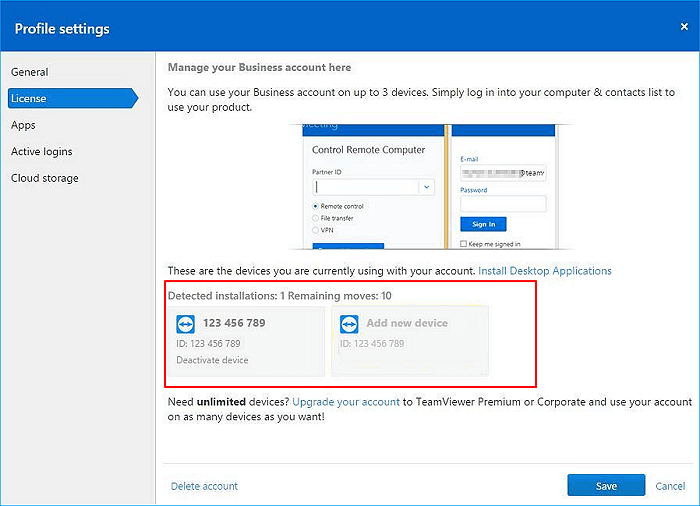
Task: Switch to the Apps section
Action: (24, 125)
